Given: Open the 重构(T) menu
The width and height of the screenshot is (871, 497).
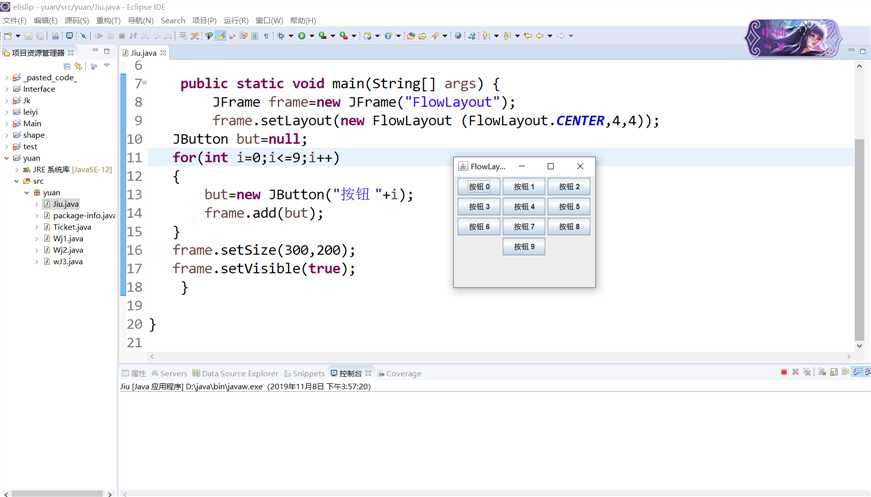Looking at the screenshot, I should coord(108,21).
